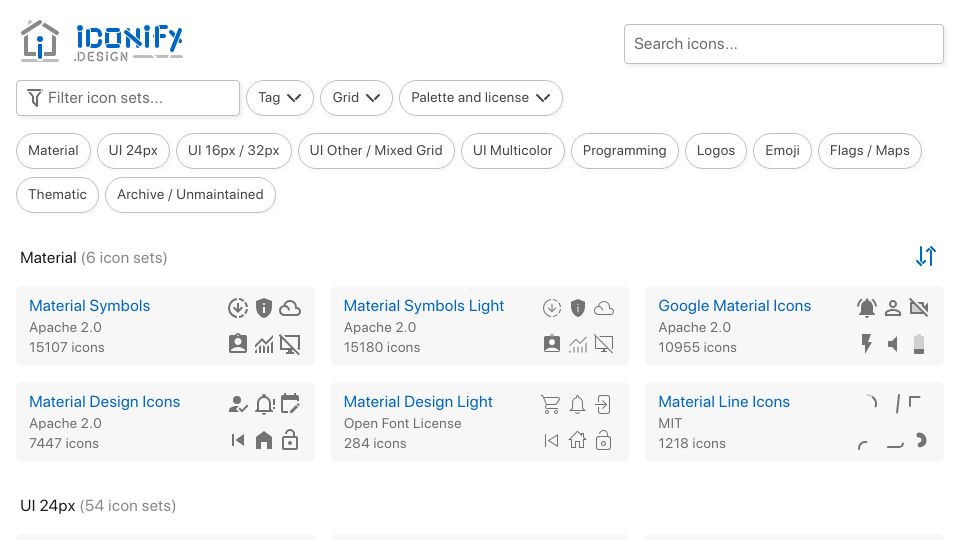Open the Palette and license dropdown
Screen dimensions: 960x540
pyautogui.click(x=481, y=98)
